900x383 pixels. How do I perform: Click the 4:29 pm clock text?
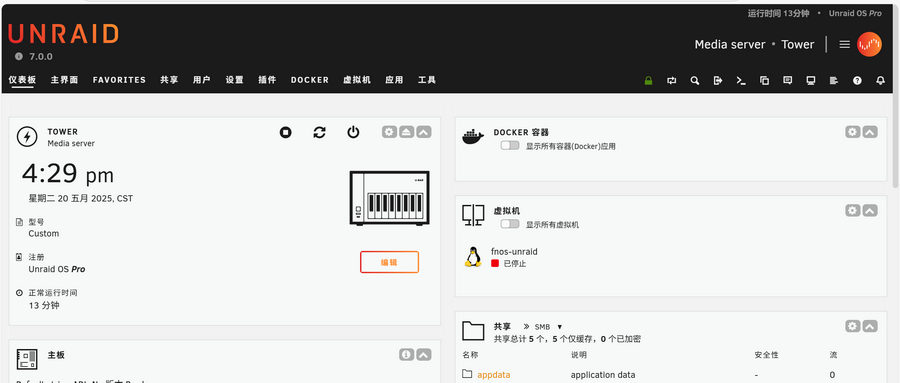click(68, 174)
